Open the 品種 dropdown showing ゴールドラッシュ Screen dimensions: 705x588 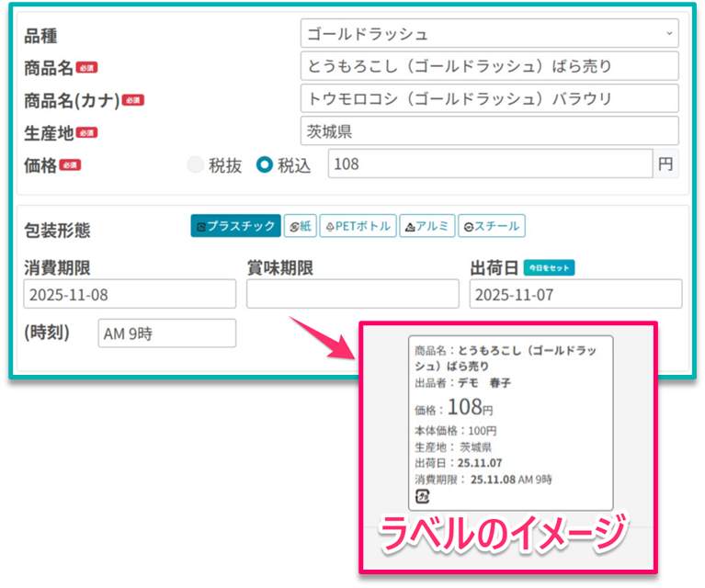click(x=488, y=34)
